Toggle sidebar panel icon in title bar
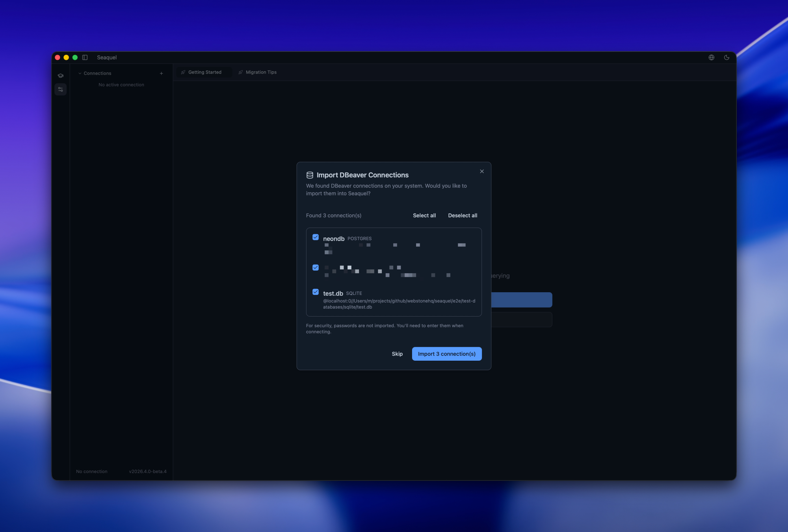This screenshot has width=788, height=532. (85, 57)
